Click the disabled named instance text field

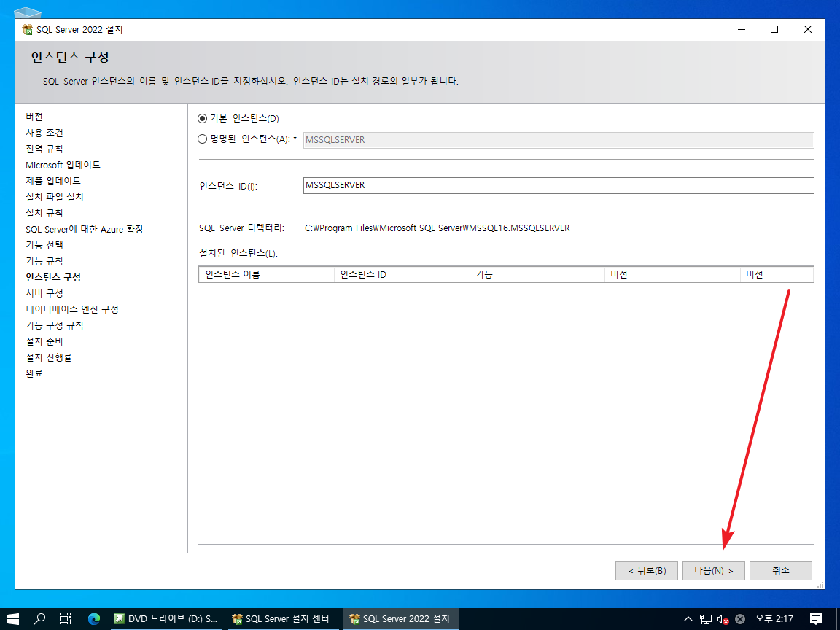(559, 140)
